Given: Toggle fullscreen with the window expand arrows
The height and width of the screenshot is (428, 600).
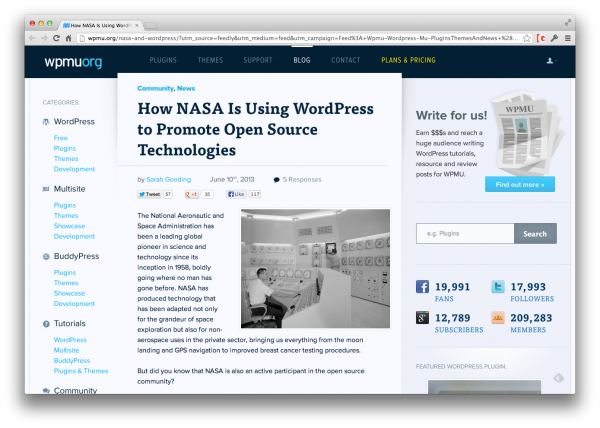Looking at the screenshot, I should point(568,23).
